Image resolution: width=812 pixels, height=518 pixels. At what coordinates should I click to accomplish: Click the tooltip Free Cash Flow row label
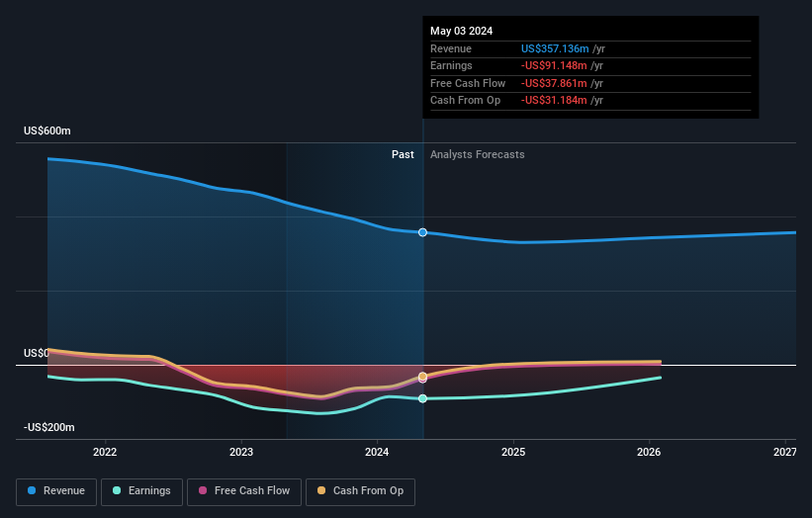[x=468, y=83]
